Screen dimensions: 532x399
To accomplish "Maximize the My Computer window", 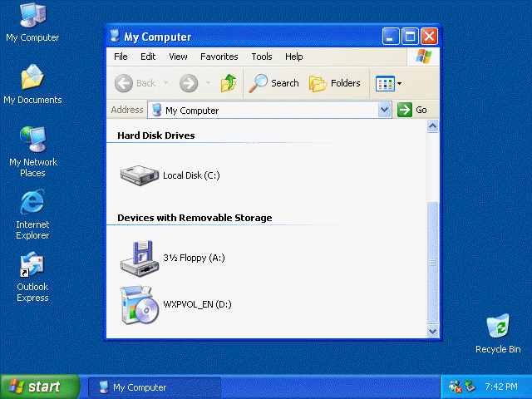I will [x=410, y=36].
